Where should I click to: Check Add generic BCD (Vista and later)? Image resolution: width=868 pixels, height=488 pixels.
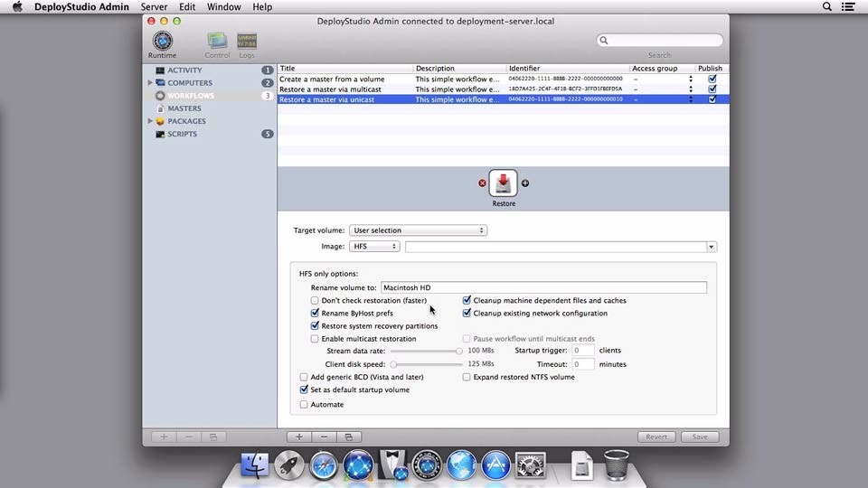304,377
